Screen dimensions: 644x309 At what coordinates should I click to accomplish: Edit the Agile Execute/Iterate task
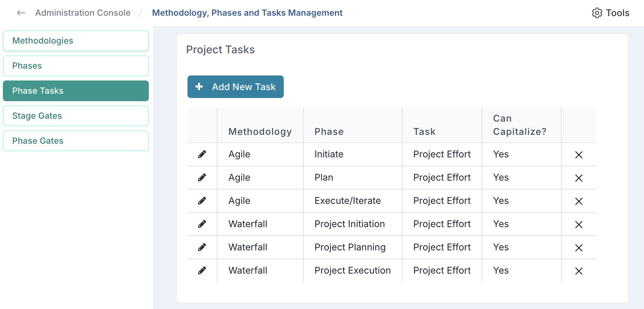pyautogui.click(x=202, y=201)
